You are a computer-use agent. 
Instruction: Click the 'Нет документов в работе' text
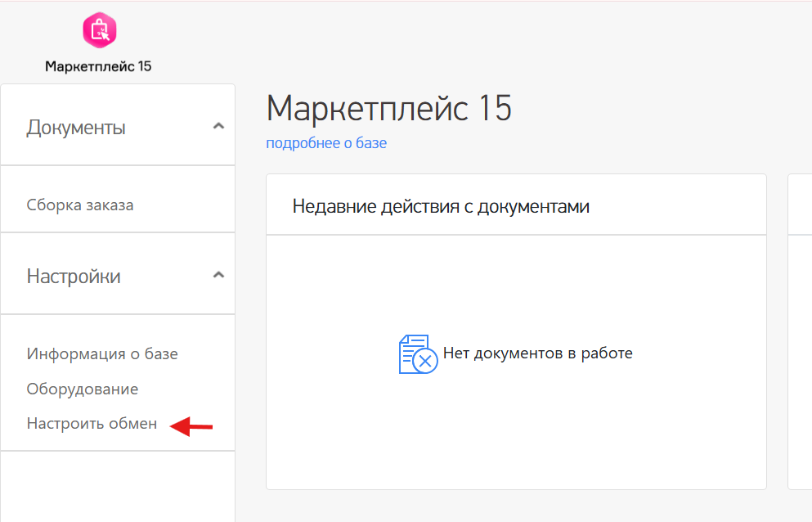[537, 353]
